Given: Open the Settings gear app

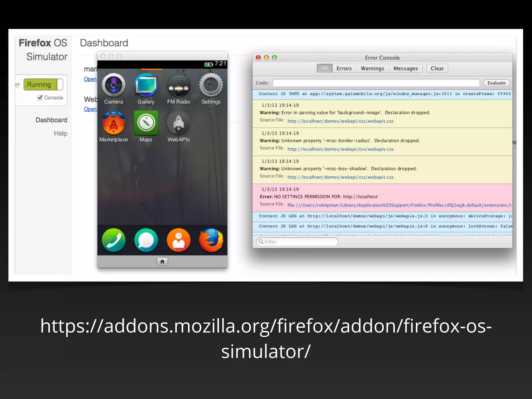Looking at the screenshot, I should tap(211, 85).
